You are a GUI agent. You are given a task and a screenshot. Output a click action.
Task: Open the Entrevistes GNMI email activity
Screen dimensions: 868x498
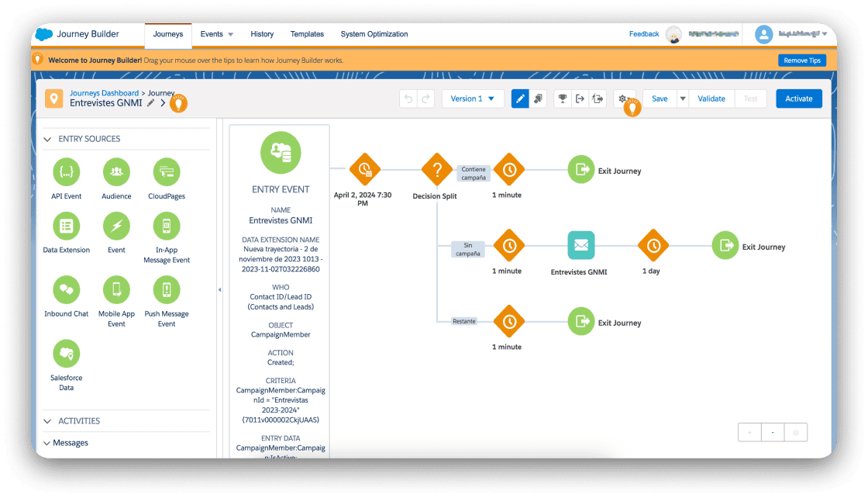(581, 245)
